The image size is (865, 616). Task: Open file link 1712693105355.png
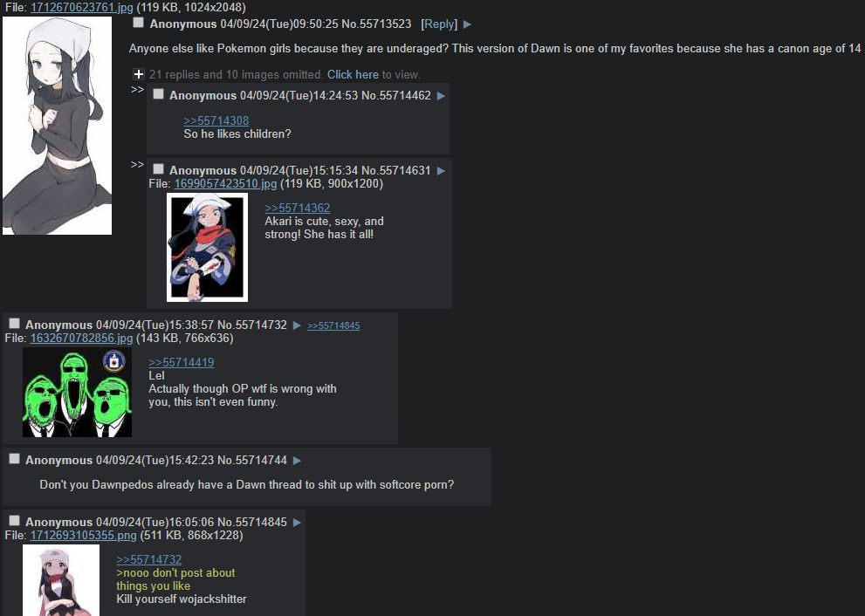pos(83,536)
